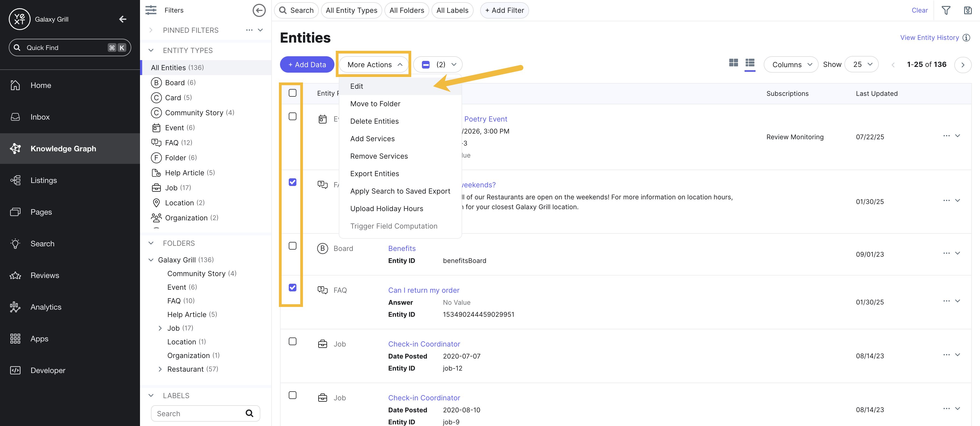Open the View Entity History link

point(929,38)
